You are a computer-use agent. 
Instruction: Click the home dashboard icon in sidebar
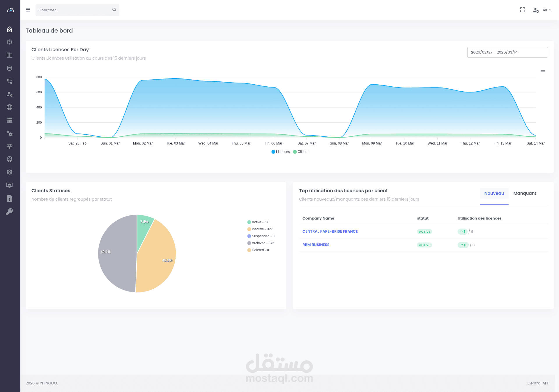pos(10,29)
